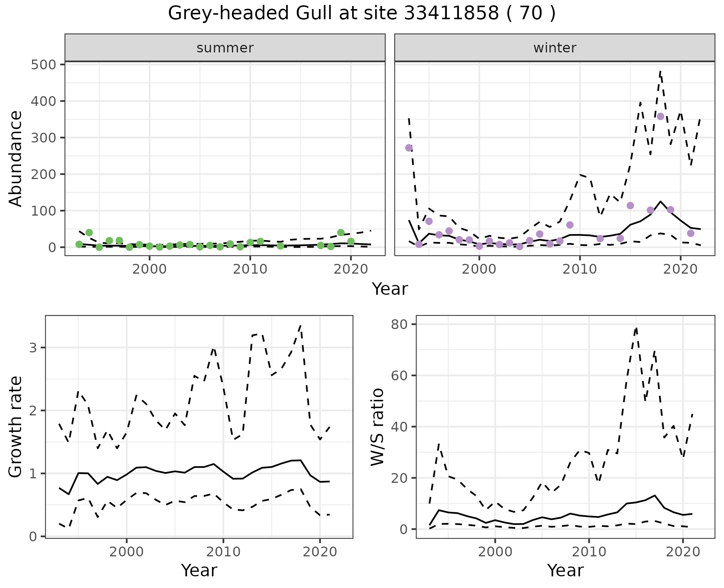
Task: Click the 2010 tick label under summer panel
Action: coord(250,269)
